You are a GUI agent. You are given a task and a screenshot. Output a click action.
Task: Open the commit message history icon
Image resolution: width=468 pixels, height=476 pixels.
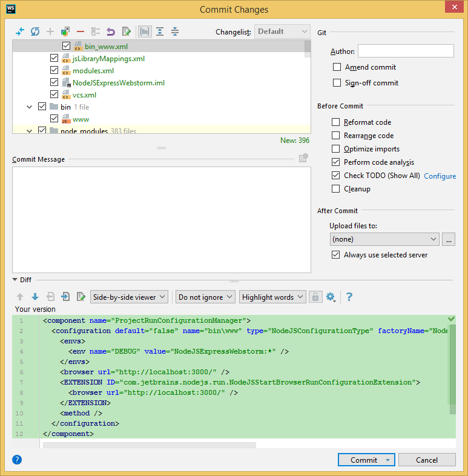[303, 159]
